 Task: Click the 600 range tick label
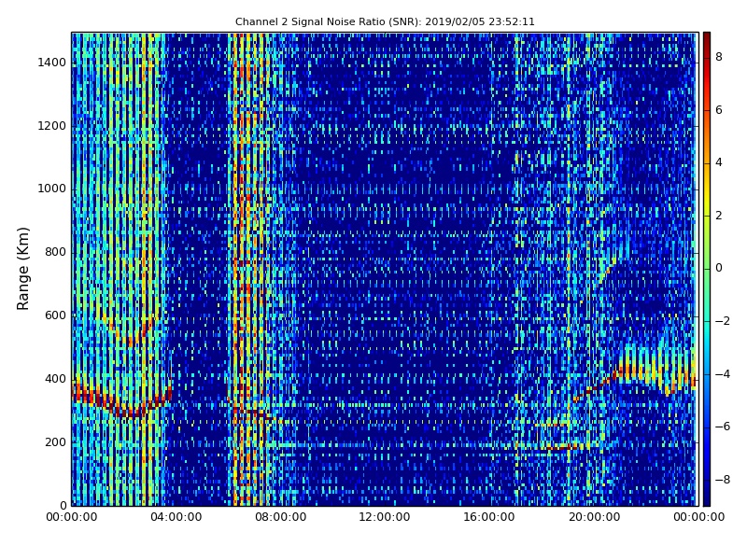tap(55, 315)
